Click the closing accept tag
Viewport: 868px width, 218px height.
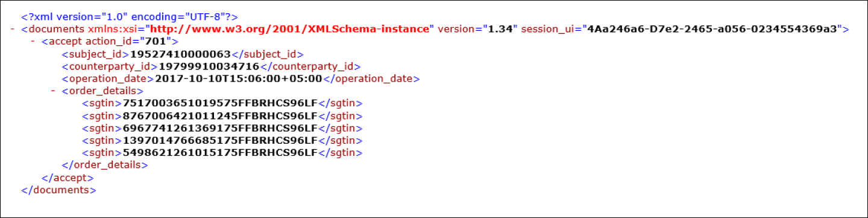[x=68, y=178]
